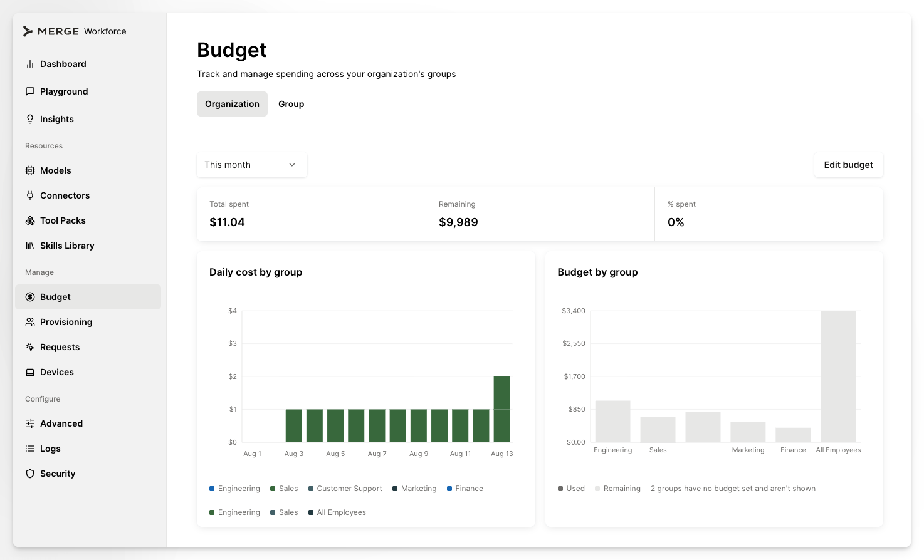Click the Security shield icon
Screen dimensions: 924x560
(29, 474)
